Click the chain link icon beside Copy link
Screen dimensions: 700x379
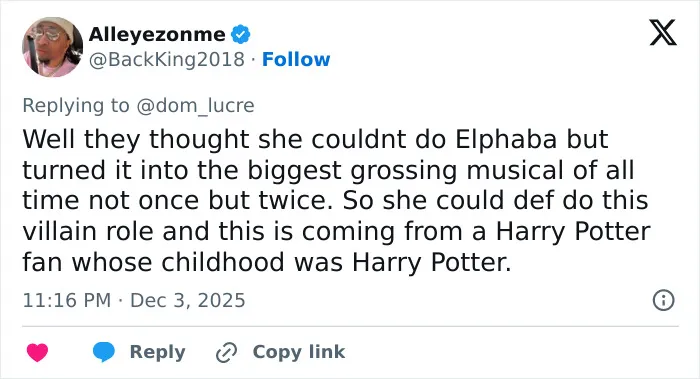[226, 353]
